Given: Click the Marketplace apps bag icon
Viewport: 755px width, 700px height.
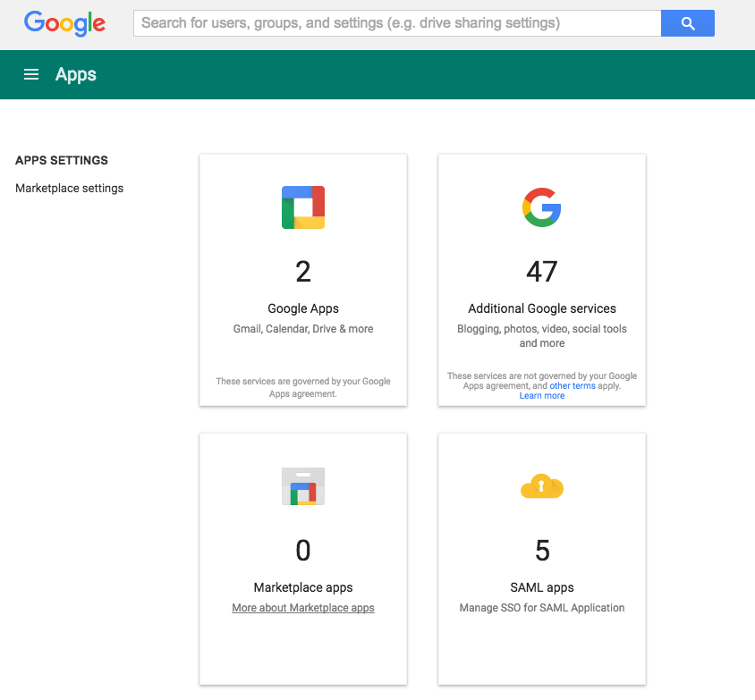Looking at the screenshot, I should [303, 486].
